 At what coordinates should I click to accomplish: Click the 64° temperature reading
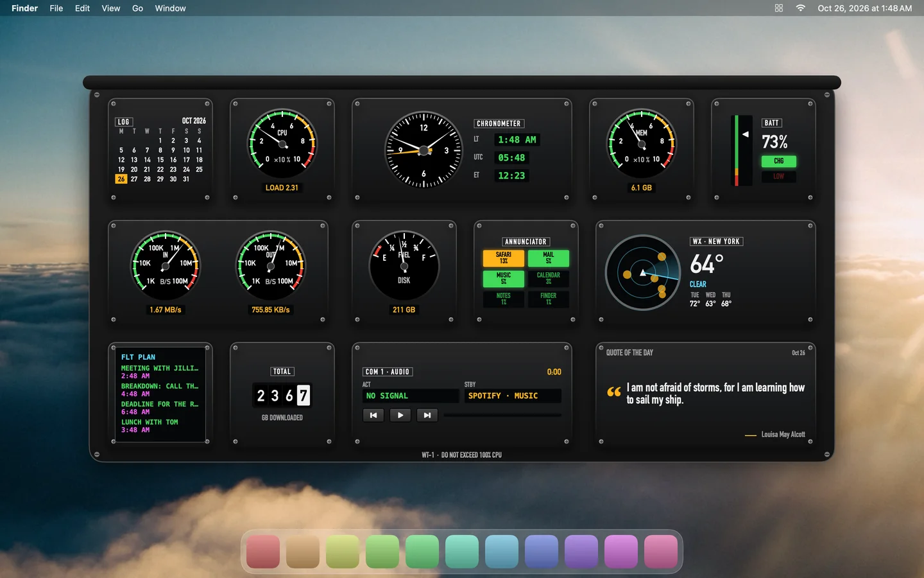pyautogui.click(x=706, y=264)
